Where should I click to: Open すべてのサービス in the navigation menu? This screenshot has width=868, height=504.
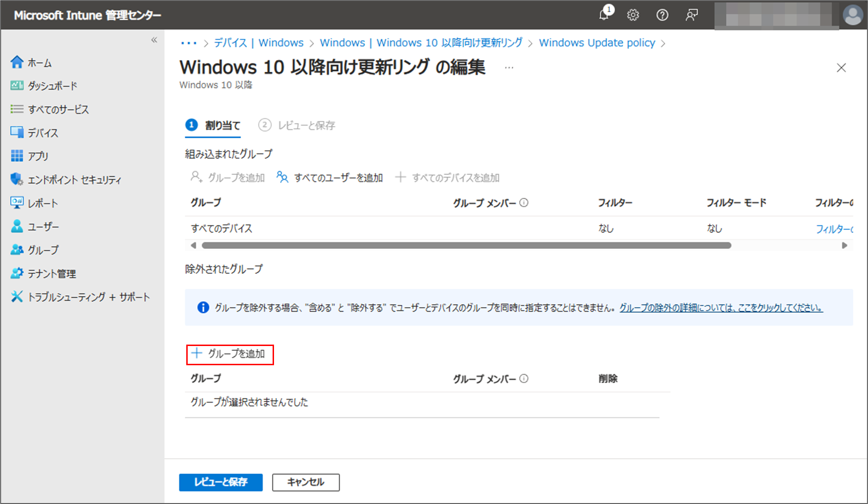(58, 109)
